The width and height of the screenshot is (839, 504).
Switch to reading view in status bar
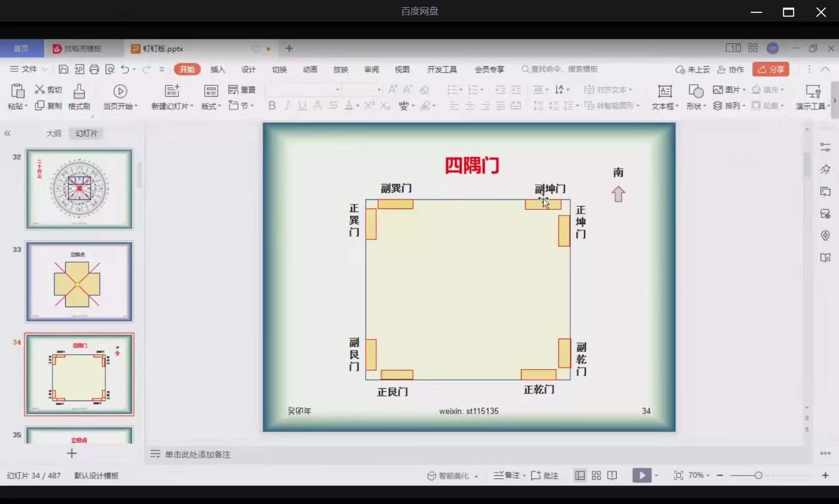point(612,475)
